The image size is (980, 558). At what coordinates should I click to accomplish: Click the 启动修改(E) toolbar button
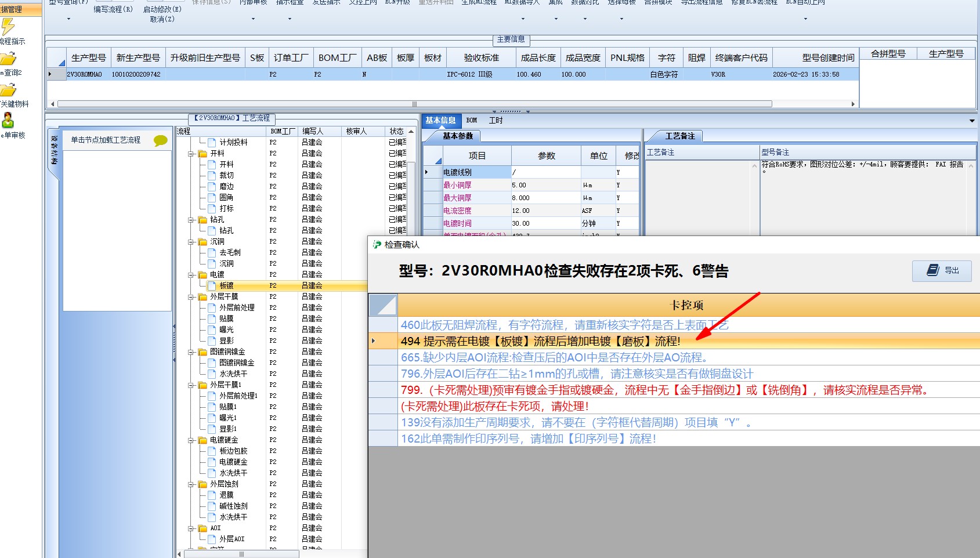click(162, 9)
